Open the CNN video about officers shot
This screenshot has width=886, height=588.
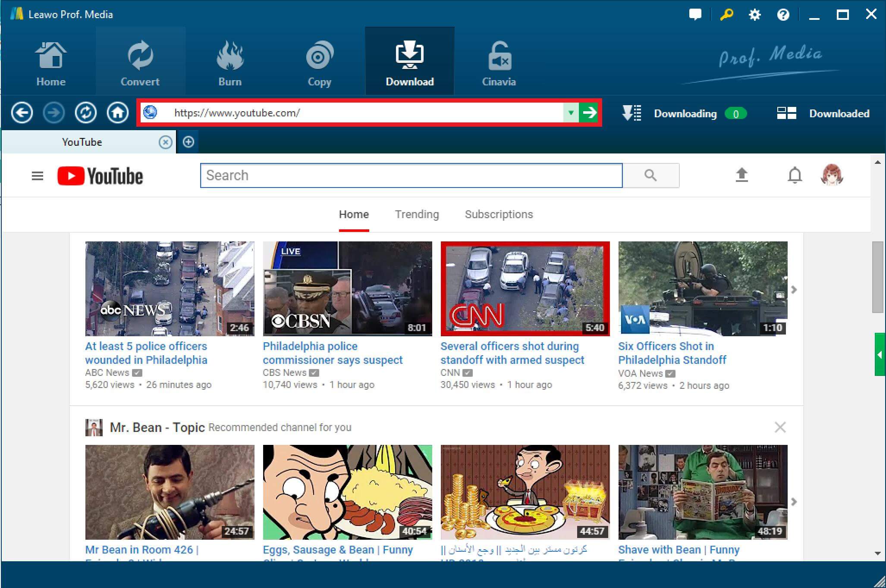click(x=525, y=288)
